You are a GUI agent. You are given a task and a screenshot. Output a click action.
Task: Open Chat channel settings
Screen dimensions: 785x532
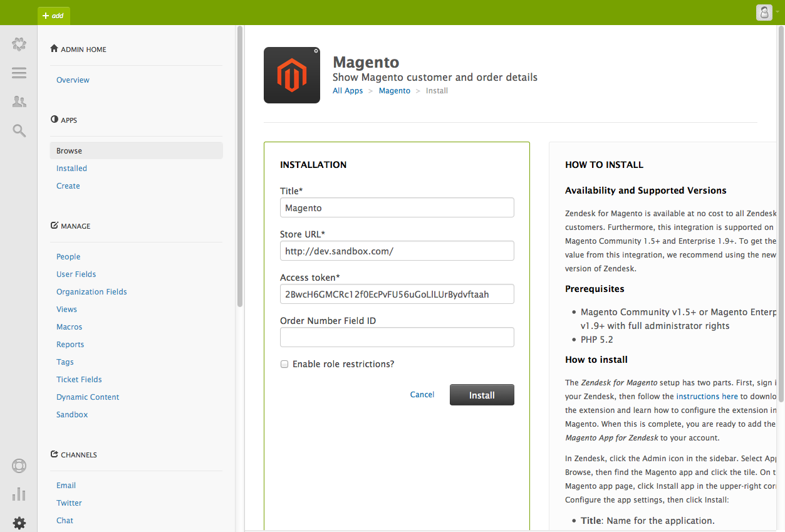click(x=65, y=521)
